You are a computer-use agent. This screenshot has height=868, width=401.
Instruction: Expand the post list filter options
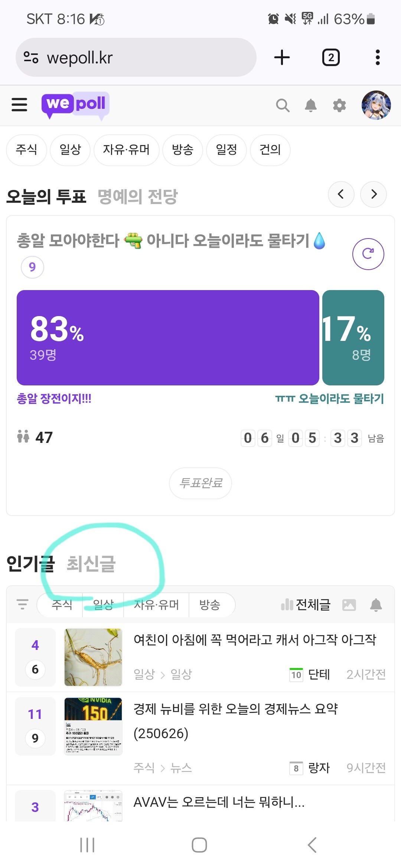point(23,605)
